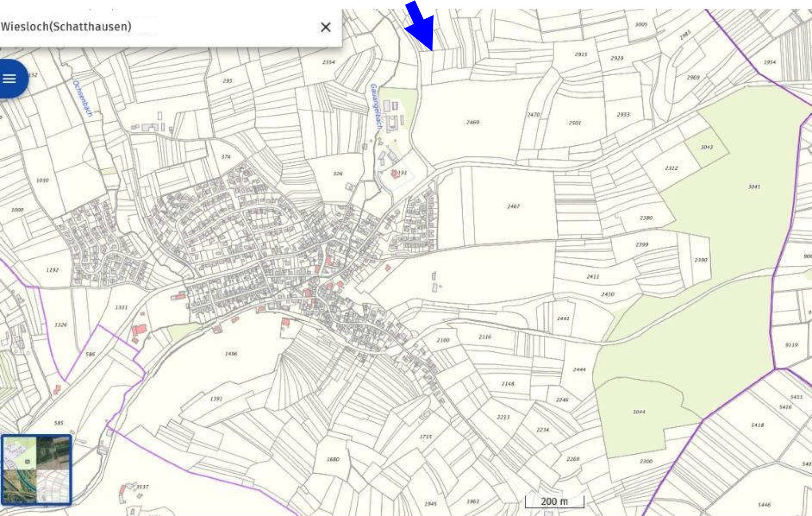This screenshot has height=516, width=812.
Task: Select parcel number 2467
Action: click(513, 206)
